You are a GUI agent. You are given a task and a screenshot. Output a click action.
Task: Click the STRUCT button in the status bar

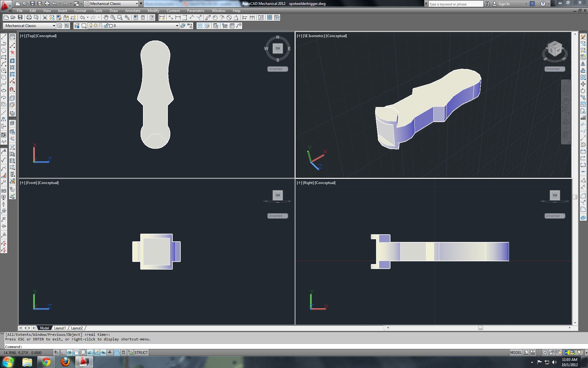tap(141, 353)
